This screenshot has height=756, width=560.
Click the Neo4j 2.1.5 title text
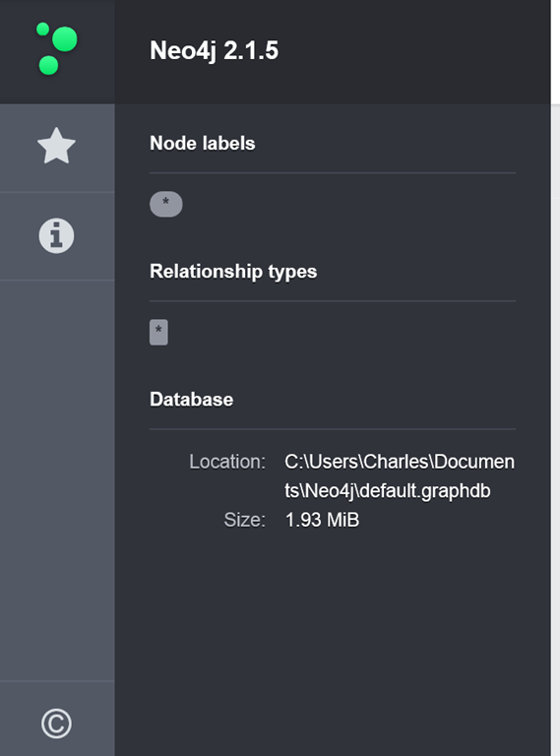pos(214,50)
